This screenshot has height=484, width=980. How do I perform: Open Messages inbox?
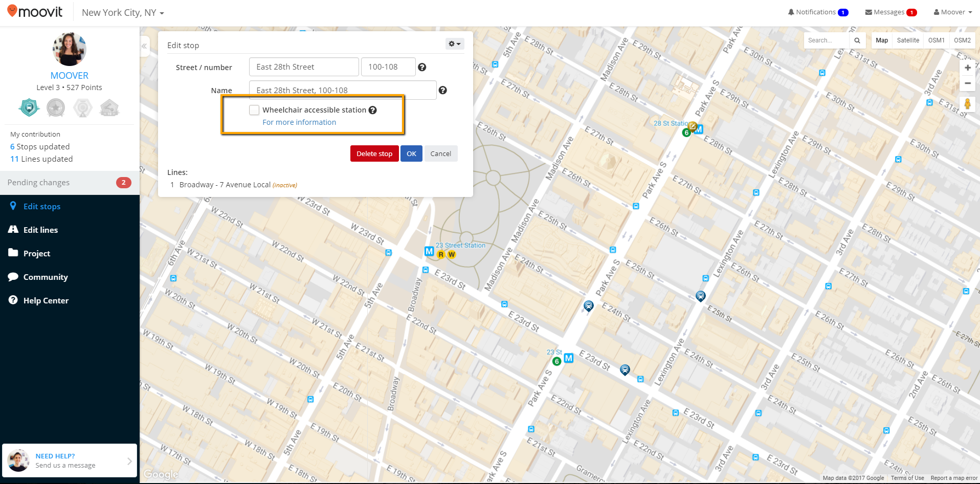pyautogui.click(x=890, y=12)
